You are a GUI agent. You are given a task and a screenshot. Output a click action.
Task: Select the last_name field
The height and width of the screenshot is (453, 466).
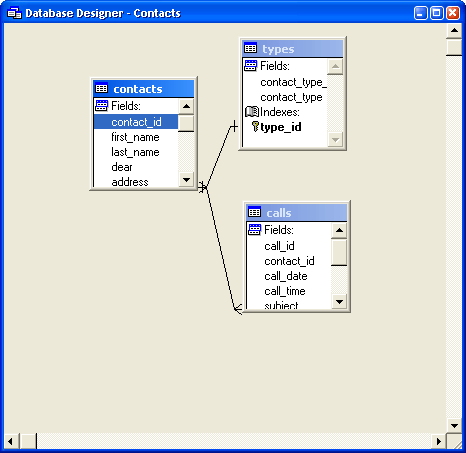pyautogui.click(x=136, y=152)
